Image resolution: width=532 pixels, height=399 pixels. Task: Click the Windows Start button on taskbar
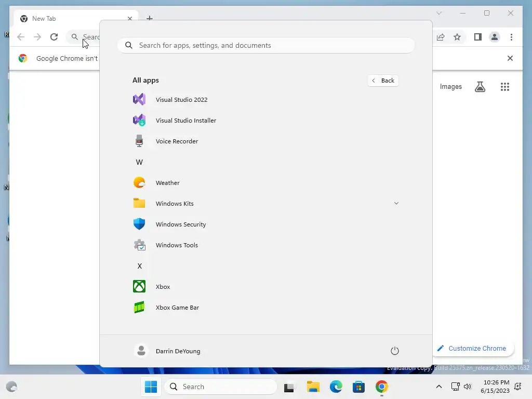tap(151, 387)
